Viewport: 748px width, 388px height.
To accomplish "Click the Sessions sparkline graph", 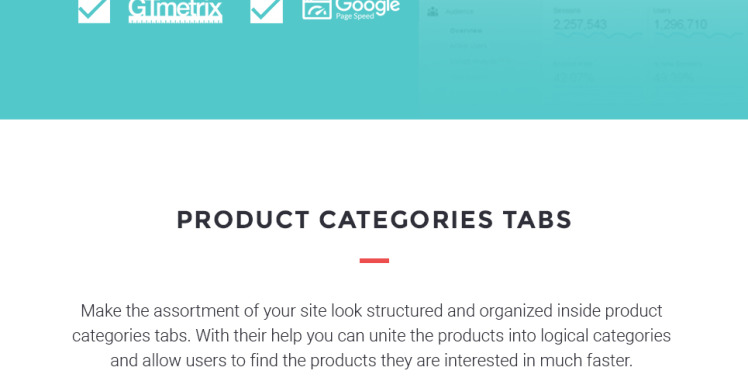I will (598, 35).
